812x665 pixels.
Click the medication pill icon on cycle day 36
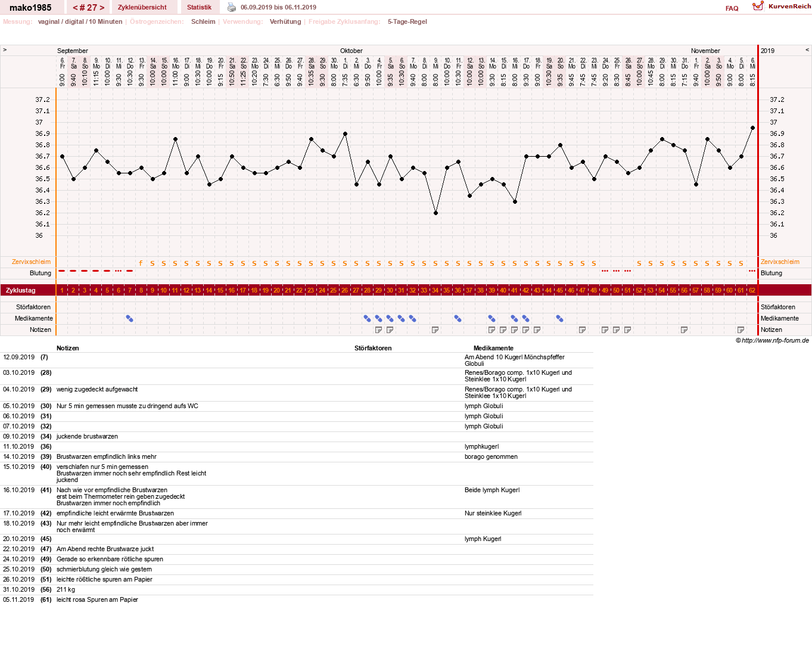(458, 319)
